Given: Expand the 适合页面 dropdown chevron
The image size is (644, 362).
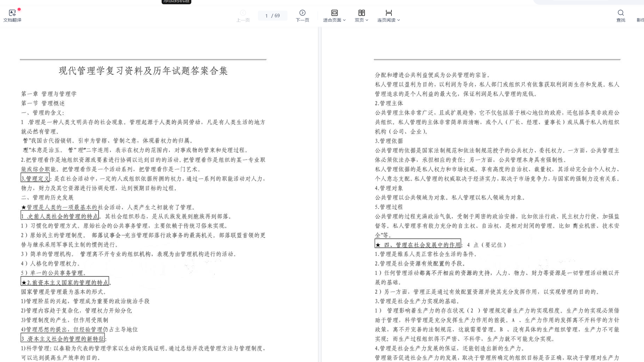Looking at the screenshot, I should [344, 20].
